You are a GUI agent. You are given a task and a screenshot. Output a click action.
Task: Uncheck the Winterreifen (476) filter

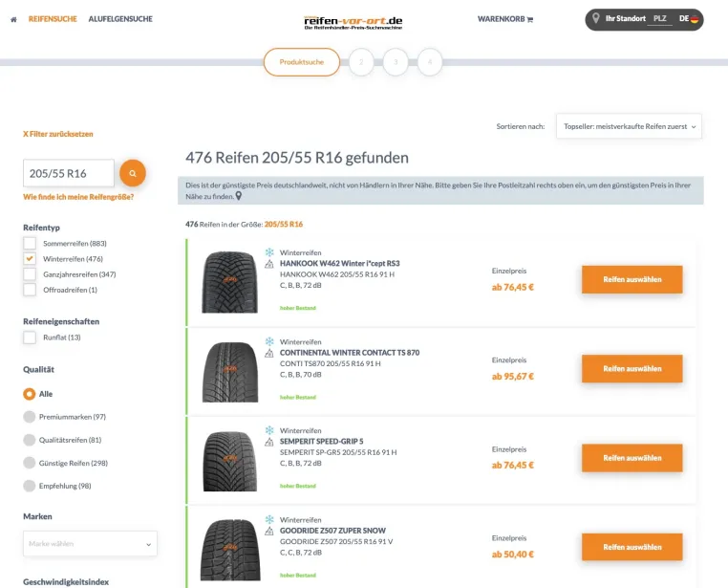click(30, 259)
